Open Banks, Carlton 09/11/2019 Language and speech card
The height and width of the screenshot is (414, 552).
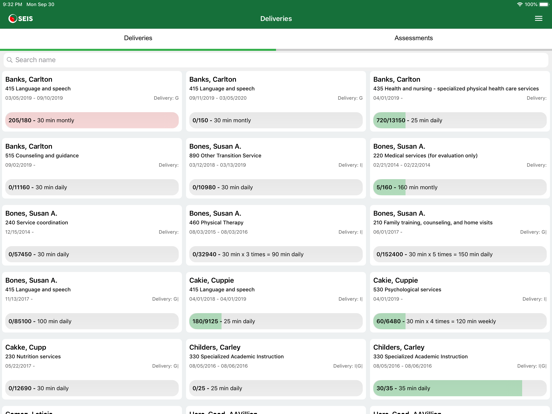[276, 101]
